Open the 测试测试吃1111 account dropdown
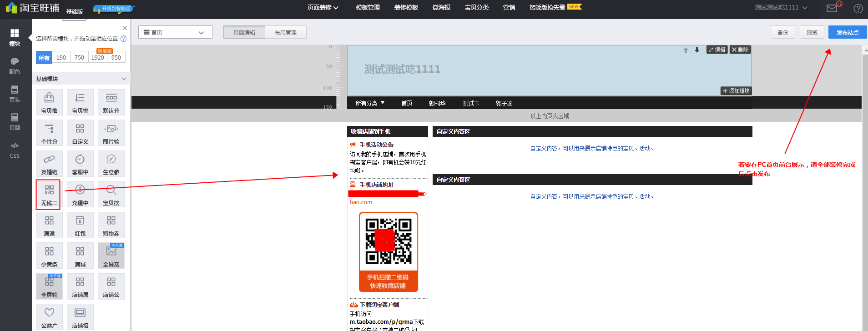This screenshot has width=868, height=331. [781, 8]
